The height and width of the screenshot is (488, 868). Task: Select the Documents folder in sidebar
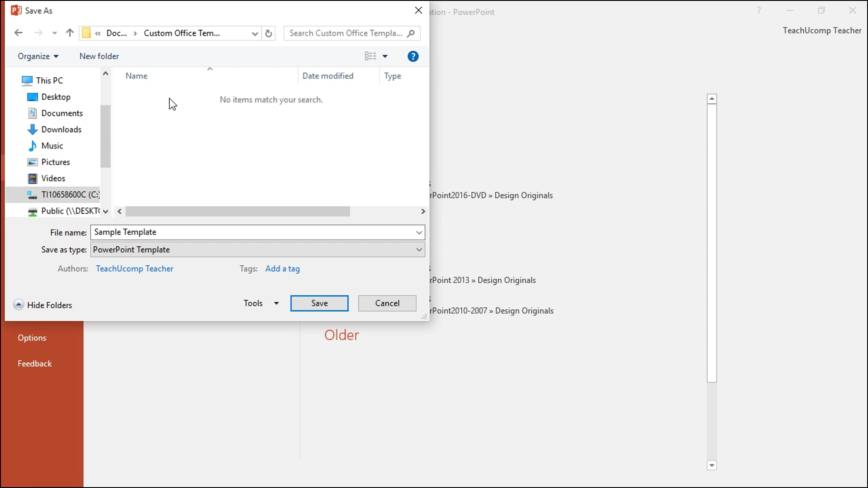(62, 113)
